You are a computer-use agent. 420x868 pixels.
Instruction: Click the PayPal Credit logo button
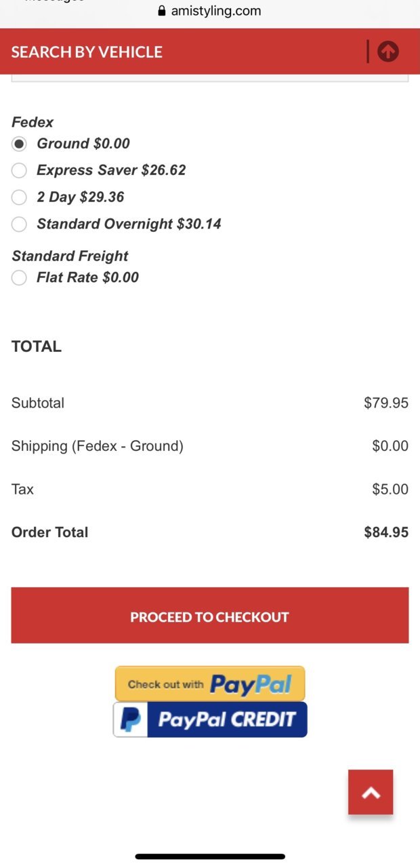tap(210, 719)
